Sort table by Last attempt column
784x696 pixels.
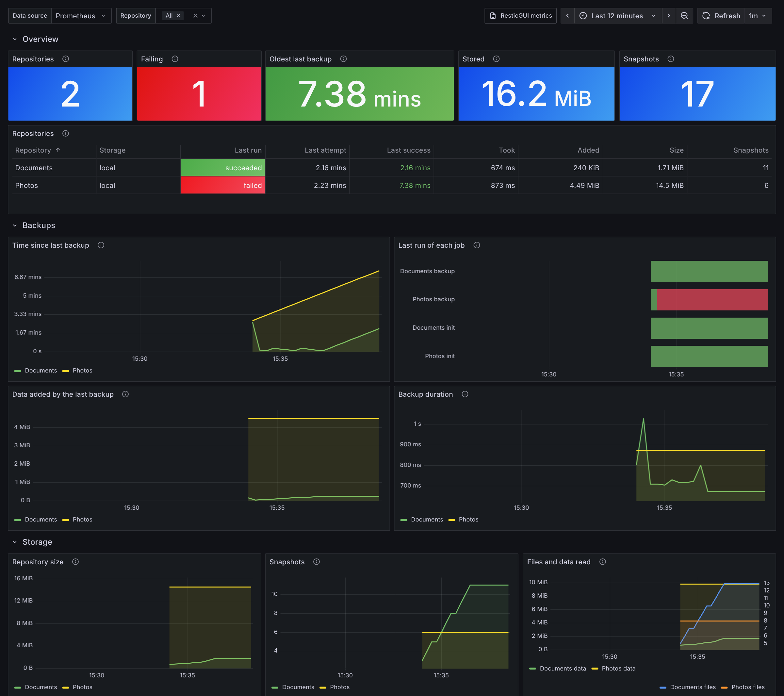[325, 150]
